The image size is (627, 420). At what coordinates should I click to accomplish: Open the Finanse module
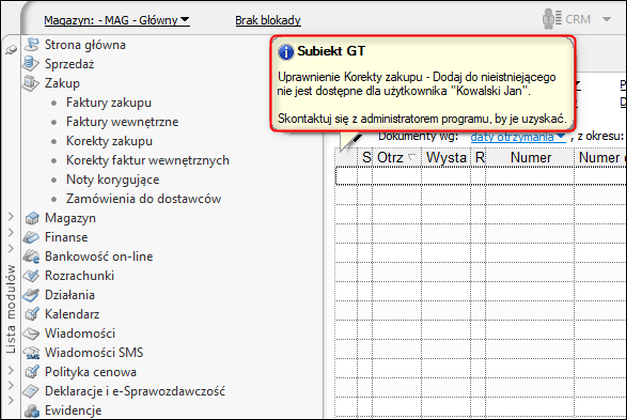tap(66, 237)
